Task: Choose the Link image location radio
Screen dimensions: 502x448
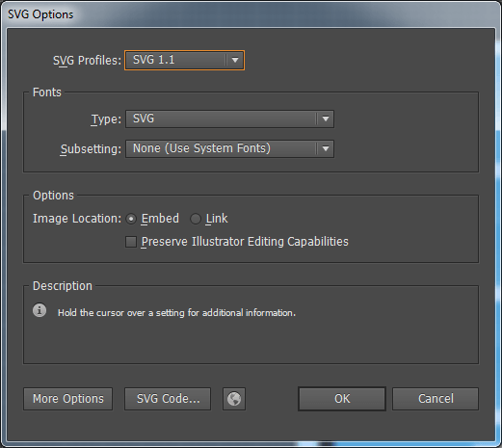Action: click(196, 219)
